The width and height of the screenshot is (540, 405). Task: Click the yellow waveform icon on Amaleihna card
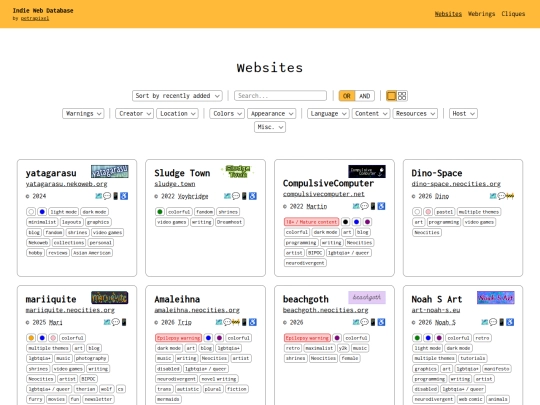(x=236, y=322)
